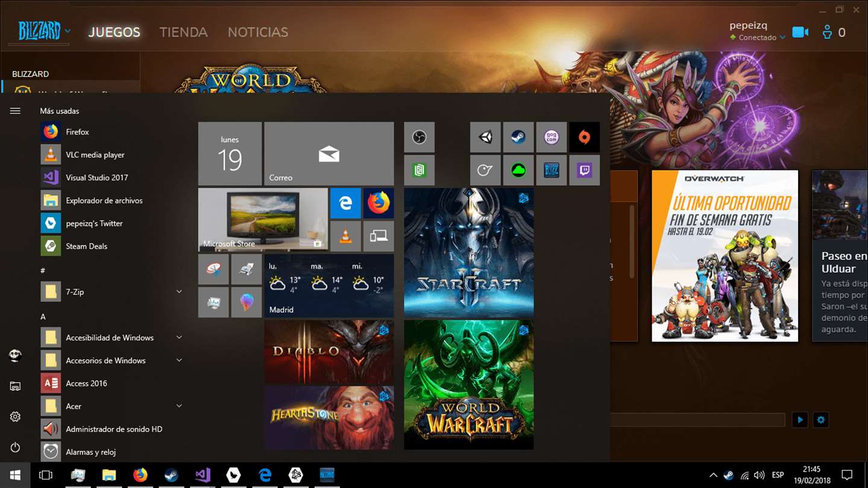This screenshot has width=868, height=488.
Task: Open the Start menu power options
Action: [x=15, y=447]
